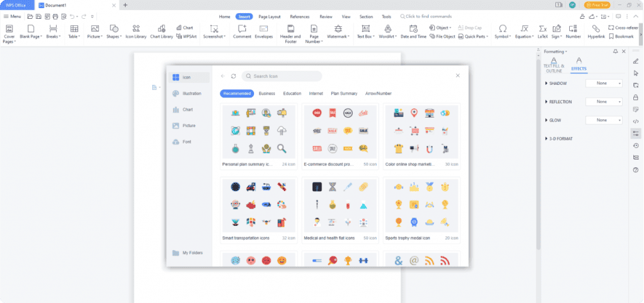Open the REFLECTION dropdown set to None
Viewport: 644px width, 303px height.
click(x=604, y=101)
